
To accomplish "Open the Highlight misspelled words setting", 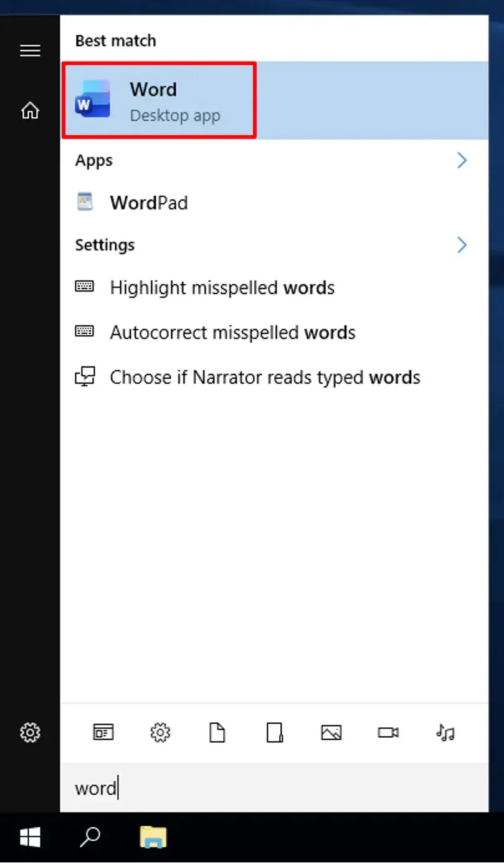I will point(222,288).
